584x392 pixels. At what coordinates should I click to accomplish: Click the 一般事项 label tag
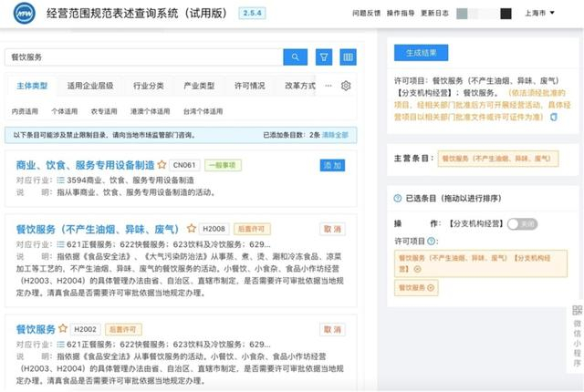(223, 165)
